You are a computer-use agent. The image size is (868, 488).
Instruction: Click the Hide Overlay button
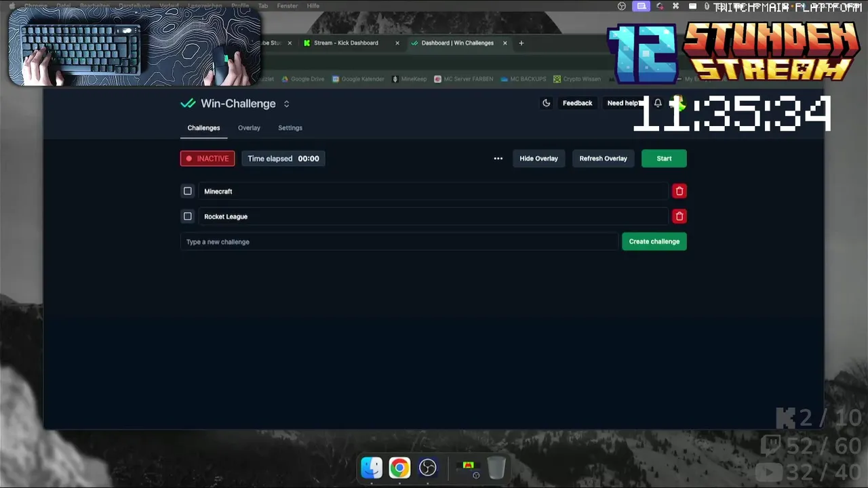coord(538,159)
